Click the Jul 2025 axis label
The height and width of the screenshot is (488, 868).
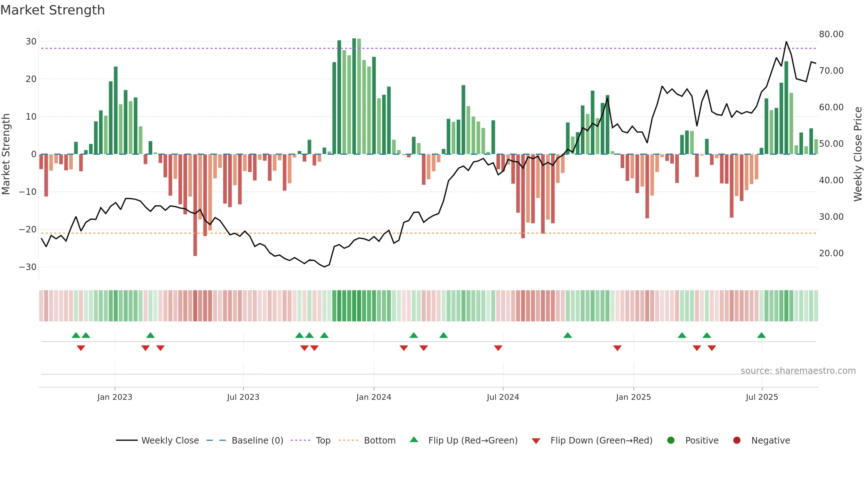(762, 397)
